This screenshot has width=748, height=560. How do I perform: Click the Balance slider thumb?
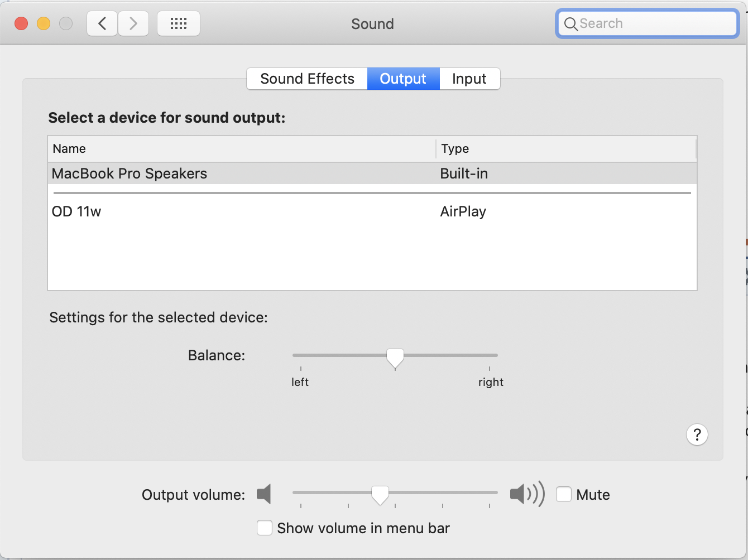click(395, 358)
